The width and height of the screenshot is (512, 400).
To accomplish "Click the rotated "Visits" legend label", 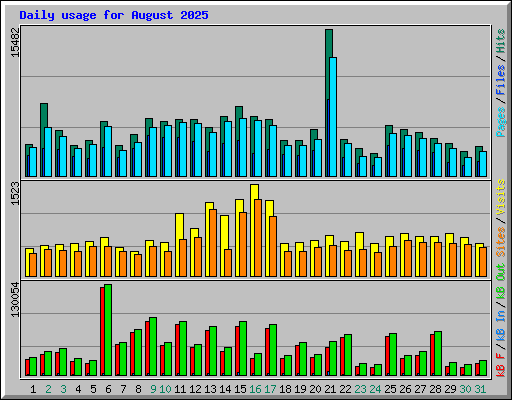I will pyautogui.click(x=500, y=198).
